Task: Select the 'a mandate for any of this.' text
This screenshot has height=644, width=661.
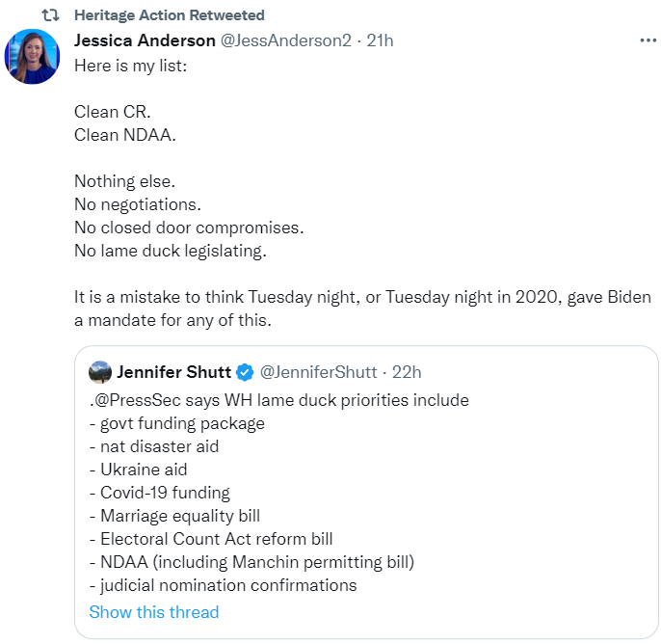Action: (172, 320)
